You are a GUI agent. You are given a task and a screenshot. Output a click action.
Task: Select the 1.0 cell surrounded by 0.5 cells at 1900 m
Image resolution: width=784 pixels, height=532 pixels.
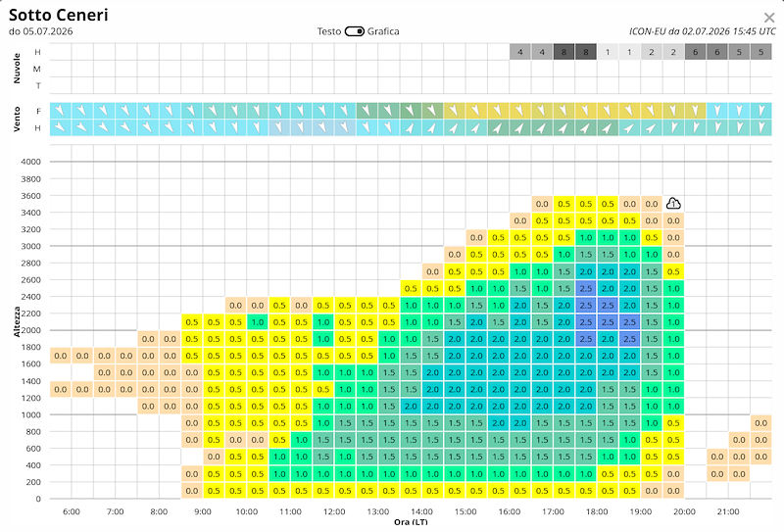(323, 339)
